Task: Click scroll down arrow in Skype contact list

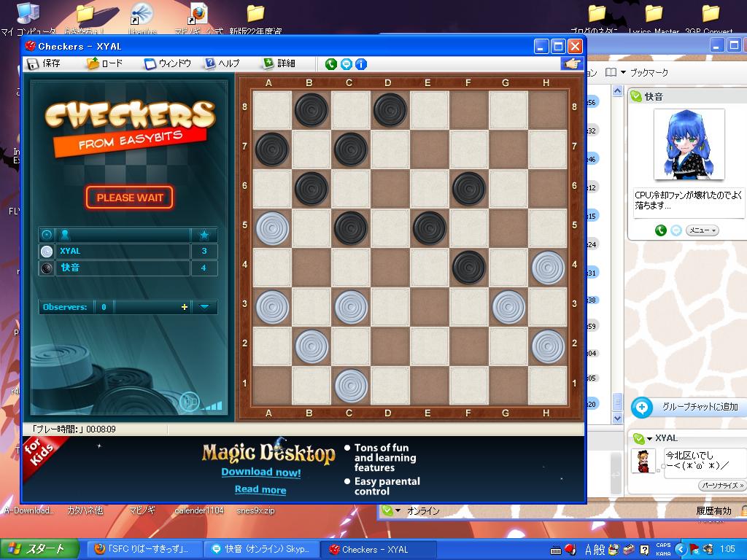Action: click(x=617, y=418)
